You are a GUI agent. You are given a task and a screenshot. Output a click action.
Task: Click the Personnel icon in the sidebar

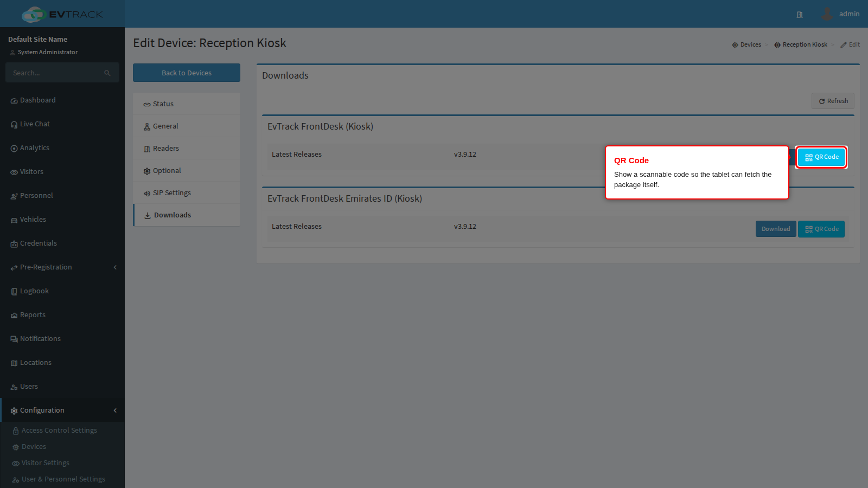point(14,196)
